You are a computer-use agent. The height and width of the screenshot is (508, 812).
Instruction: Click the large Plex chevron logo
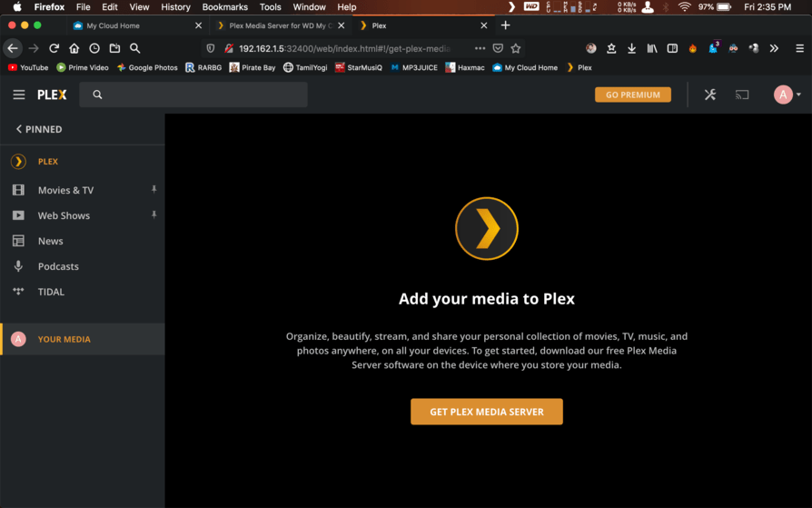tap(487, 229)
